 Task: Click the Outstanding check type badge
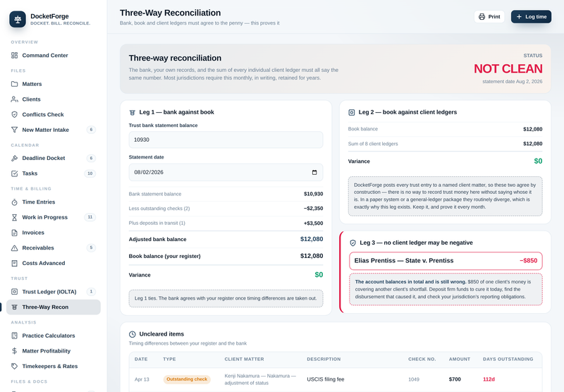187,379
